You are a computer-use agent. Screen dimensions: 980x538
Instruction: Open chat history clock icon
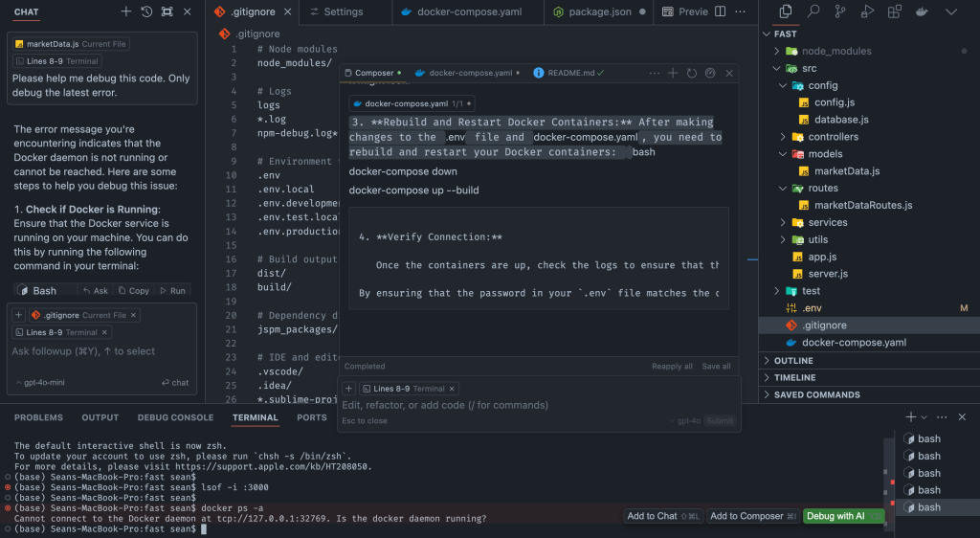(146, 11)
